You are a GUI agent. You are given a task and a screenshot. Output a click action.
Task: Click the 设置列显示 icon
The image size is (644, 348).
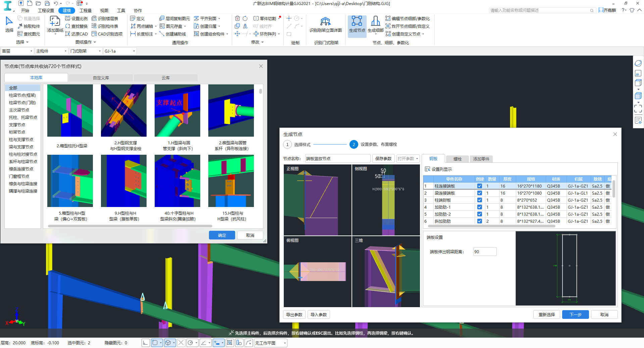tap(428, 169)
